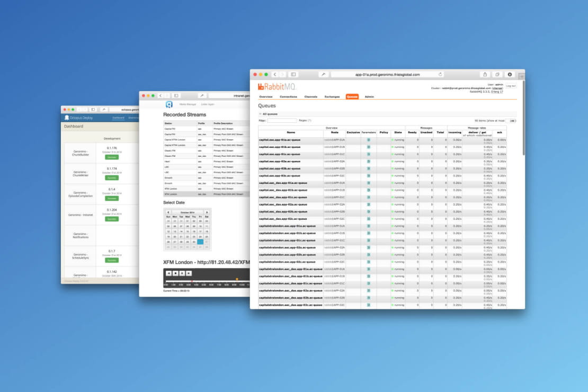
Task: Click the change cluster name link
Action: pos(497,88)
